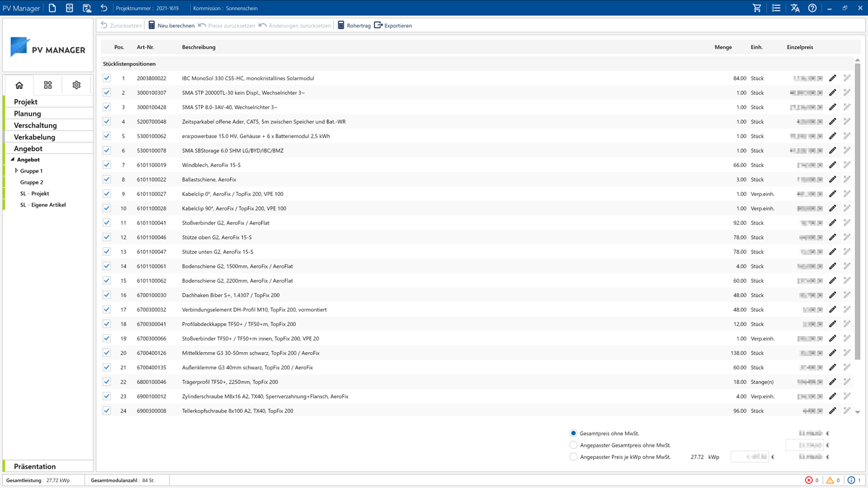The height and width of the screenshot is (488, 868).
Task: Open the Settings gear in the sidebar
Action: 76,85
